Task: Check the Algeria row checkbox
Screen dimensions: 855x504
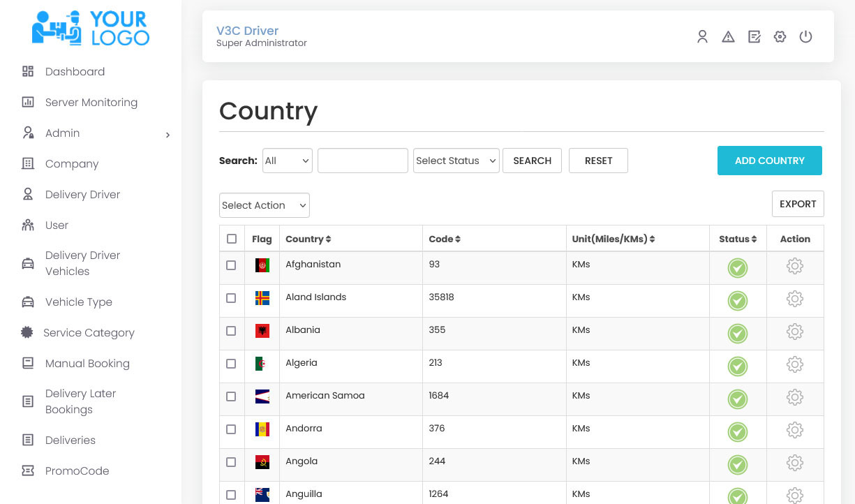Action: pyautogui.click(x=231, y=364)
